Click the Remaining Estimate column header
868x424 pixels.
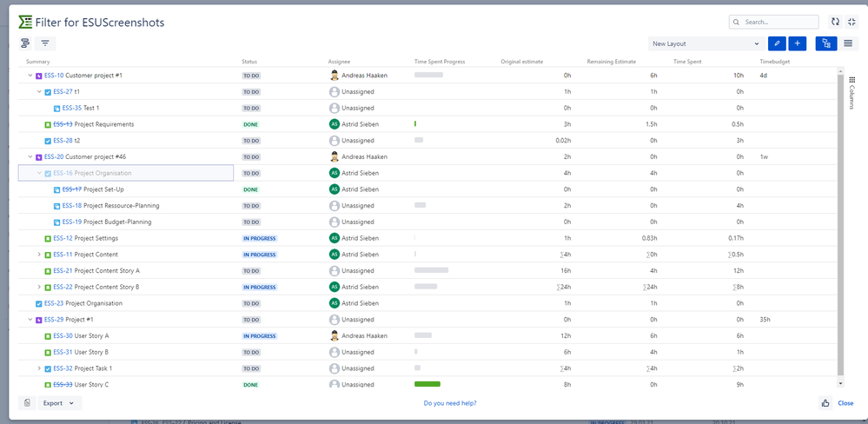tap(611, 62)
